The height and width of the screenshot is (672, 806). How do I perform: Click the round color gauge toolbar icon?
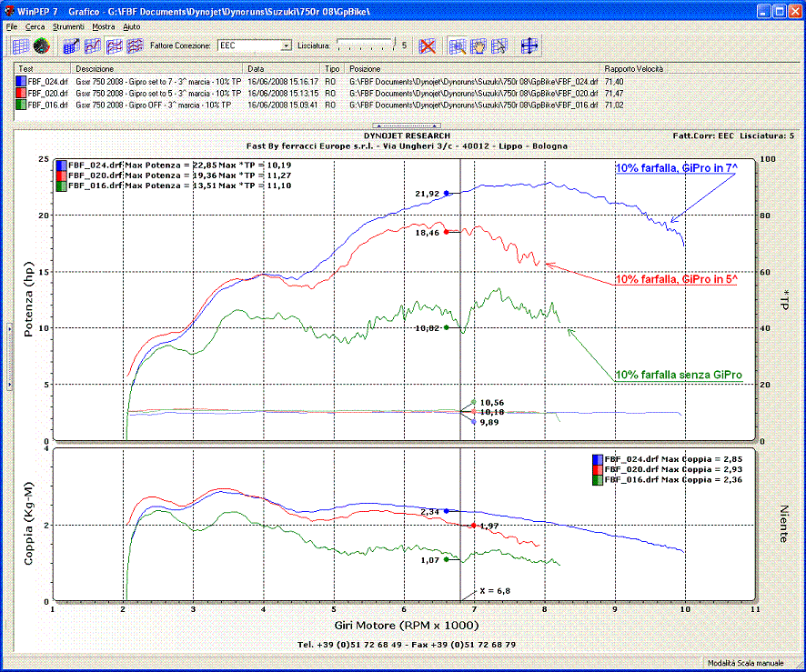click(x=41, y=45)
